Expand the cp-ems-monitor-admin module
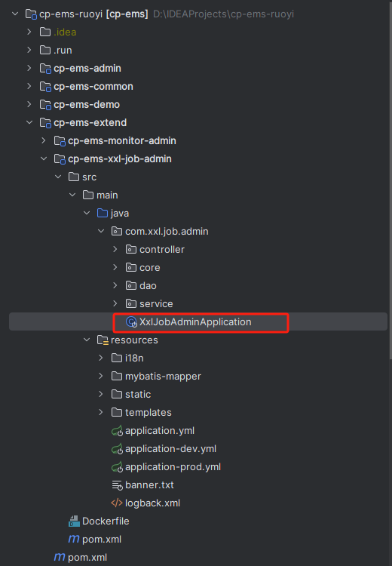The image size is (392, 566). pos(43,140)
